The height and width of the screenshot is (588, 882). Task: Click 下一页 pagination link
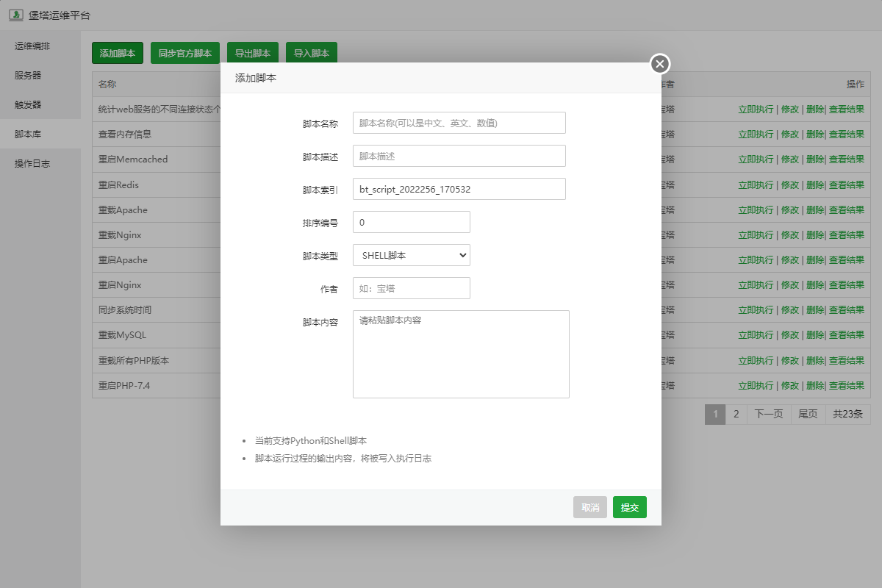point(769,414)
